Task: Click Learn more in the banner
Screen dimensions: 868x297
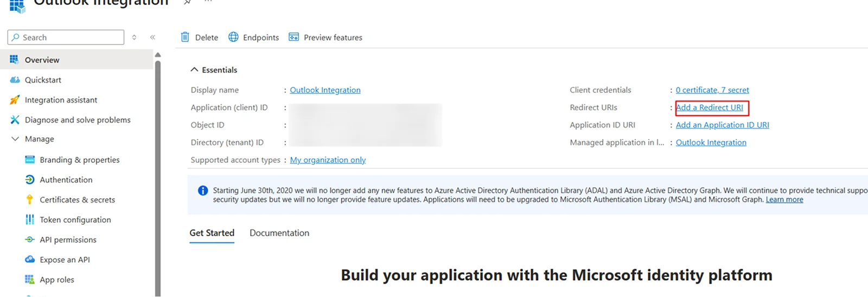Action: point(784,200)
